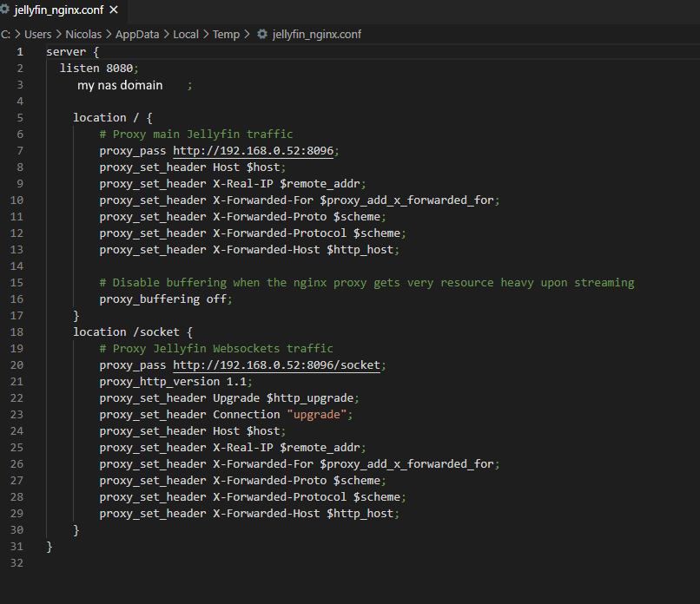Click closing brace on line 30
Image resolution: width=700 pixels, height=604 pixels.
76,530
